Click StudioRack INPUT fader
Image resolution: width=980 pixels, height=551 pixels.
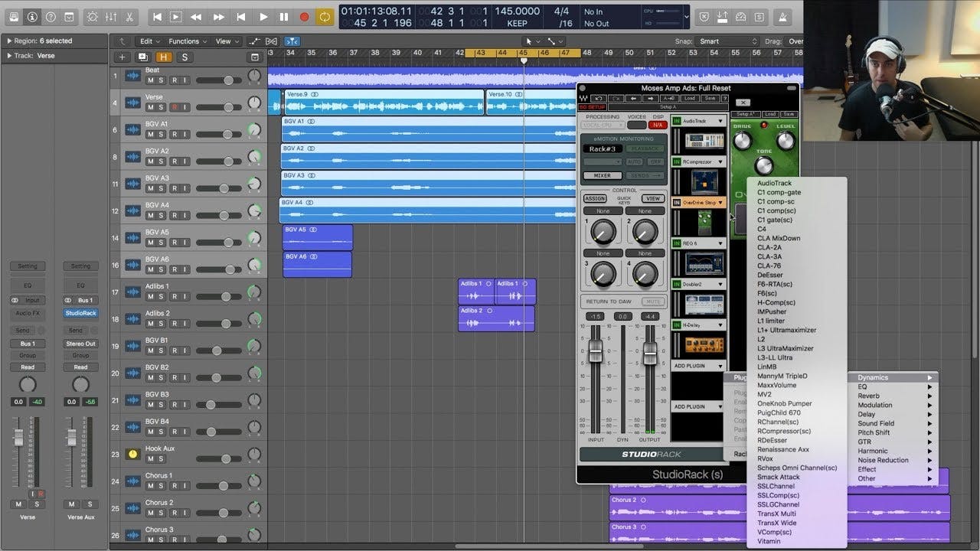(596, 351)
